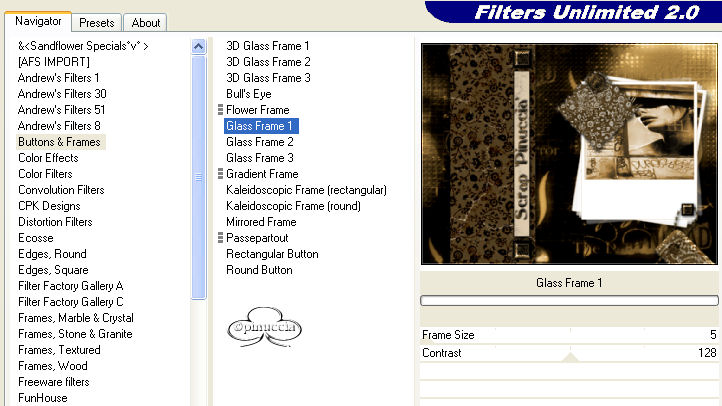Select the Flower Frame filter

(x=257, y=110)
